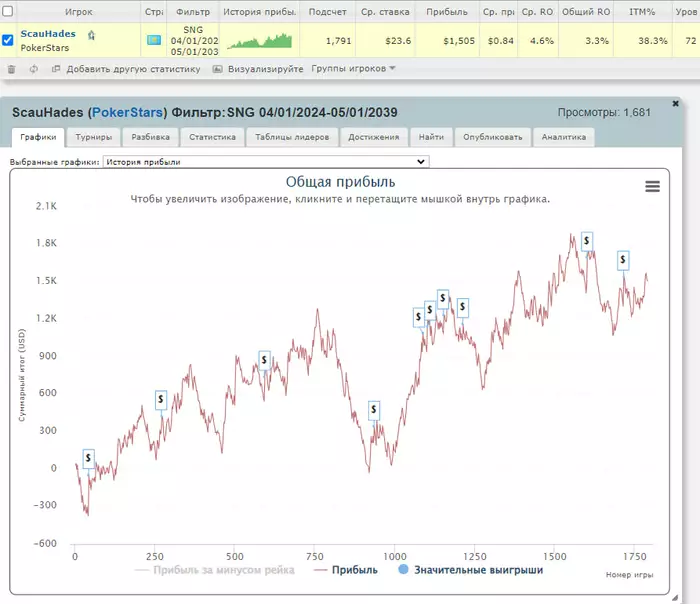Click the $1,505 profit value
700x604 pixels.
(x=459, y=41)
